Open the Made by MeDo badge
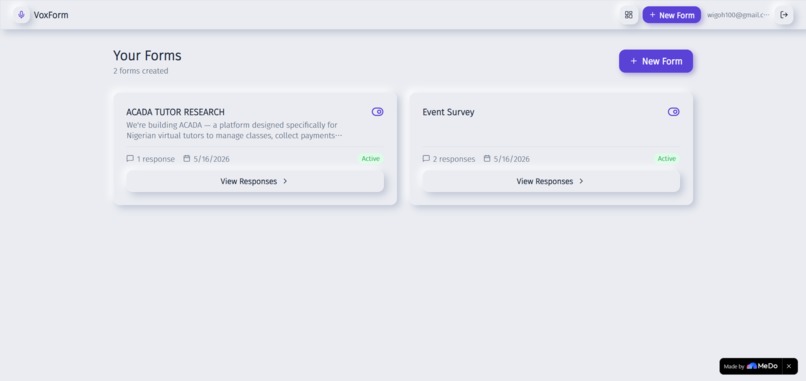The width and height of the screenshot is (806, 381). pos(750,366)
